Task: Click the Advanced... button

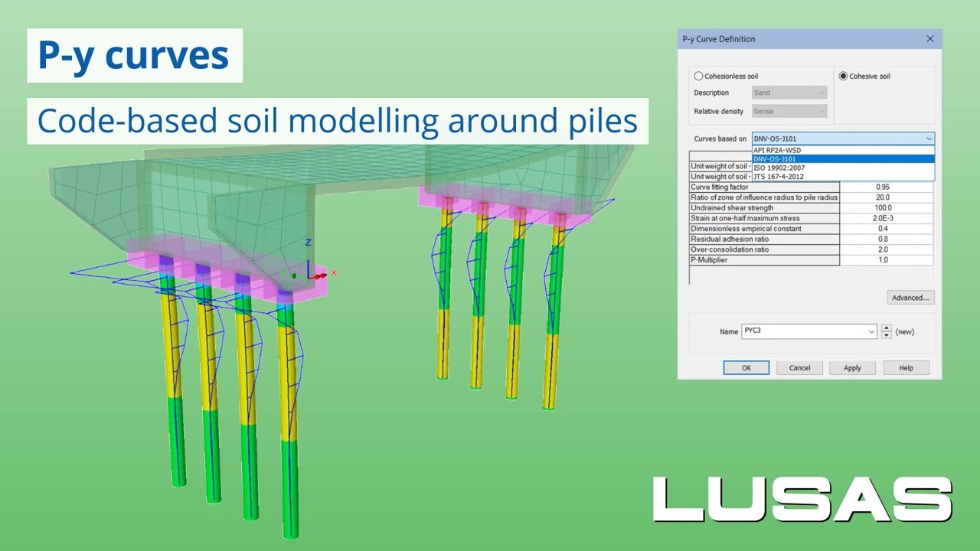Action: (x=911, y=298)
